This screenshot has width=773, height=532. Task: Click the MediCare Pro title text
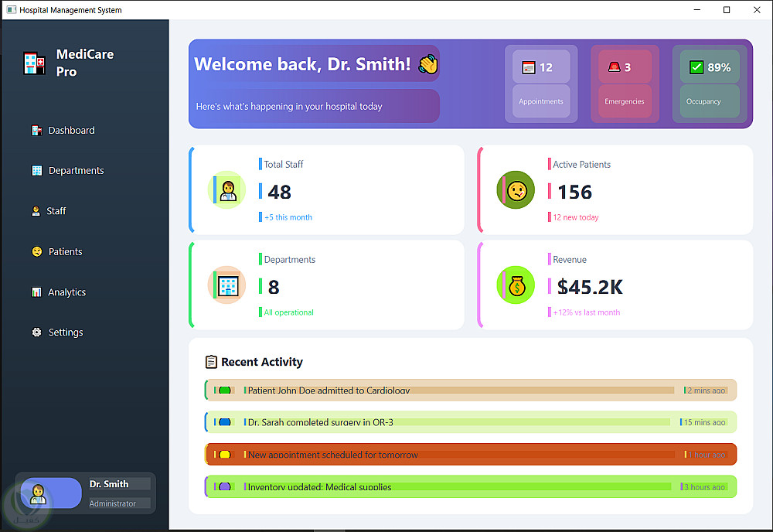85,63
